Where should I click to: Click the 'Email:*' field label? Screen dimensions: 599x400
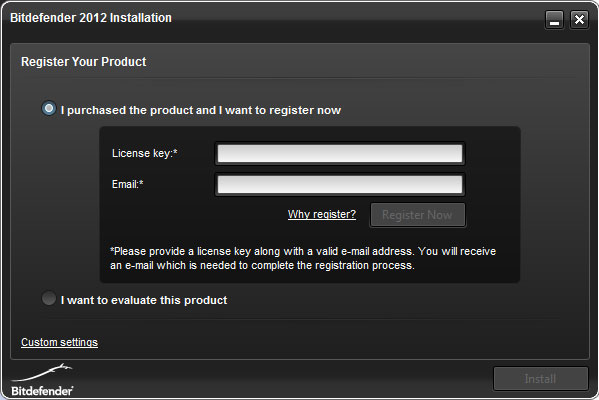(128, 184)
